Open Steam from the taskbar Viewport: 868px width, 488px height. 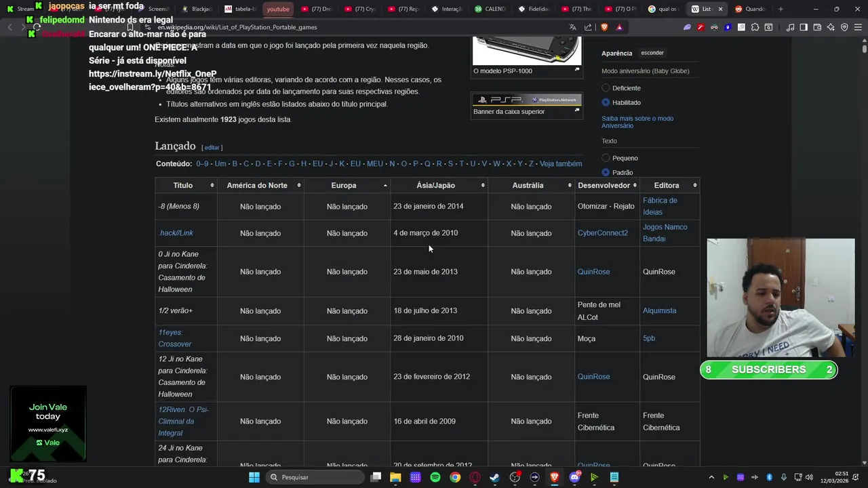pos(495,477)
